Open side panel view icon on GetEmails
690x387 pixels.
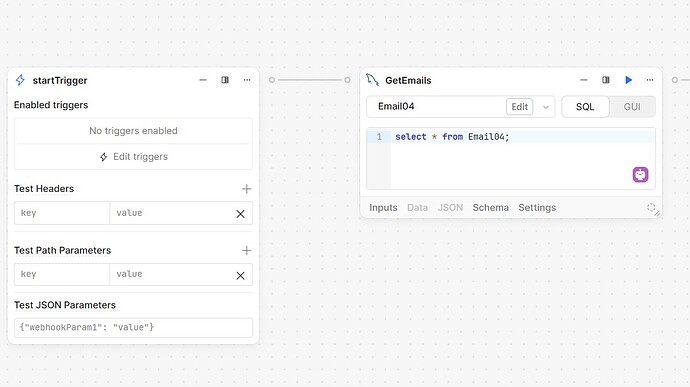[606, 80]
